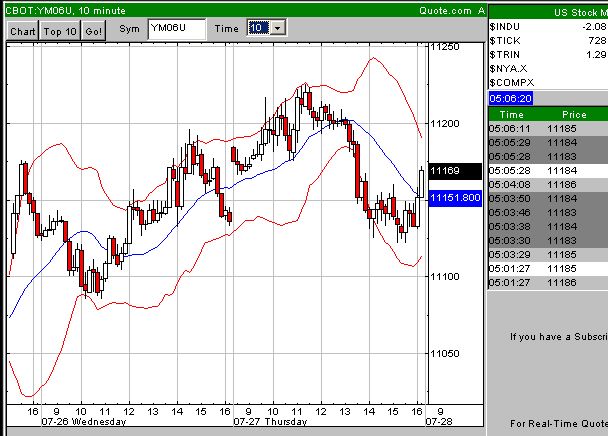This screenshot has height=436, width=608.
Task: Click the Time column header
Action: point(511,114)
